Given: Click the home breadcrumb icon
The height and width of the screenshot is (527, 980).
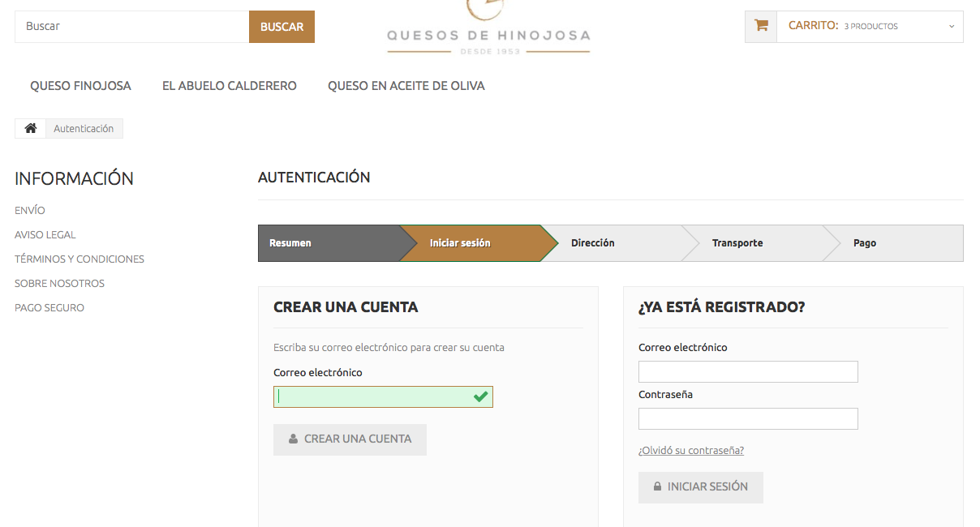Looking at the screenshot, I should coord(31,128).
